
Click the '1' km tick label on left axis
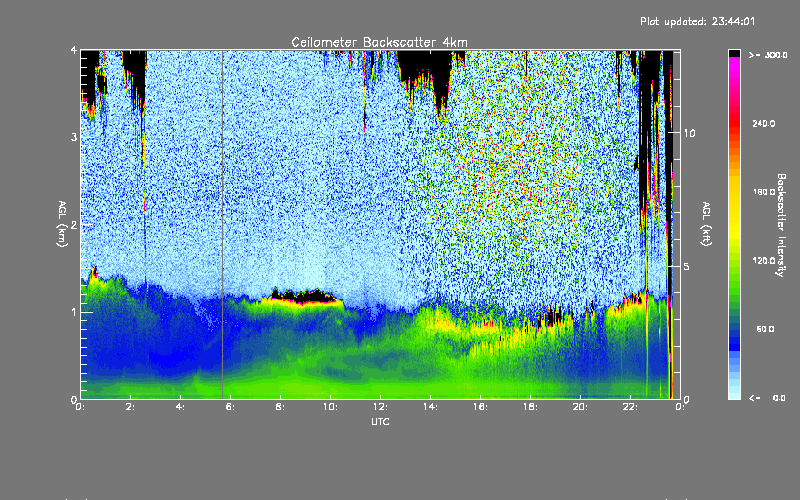[x=74, y=312]
